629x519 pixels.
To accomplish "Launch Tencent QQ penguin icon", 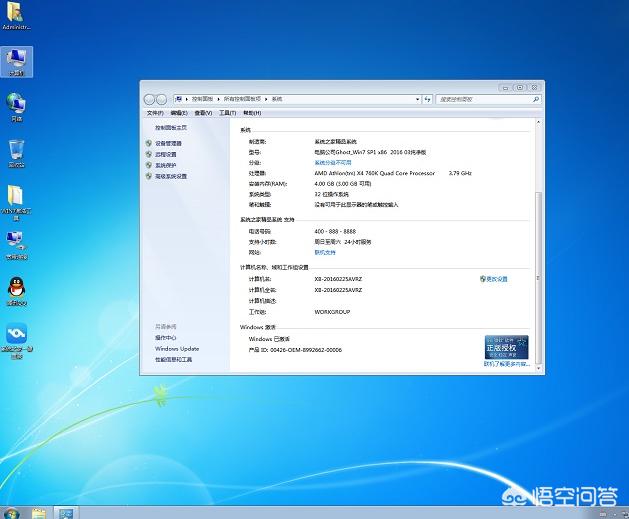I will tap(16, 292).
